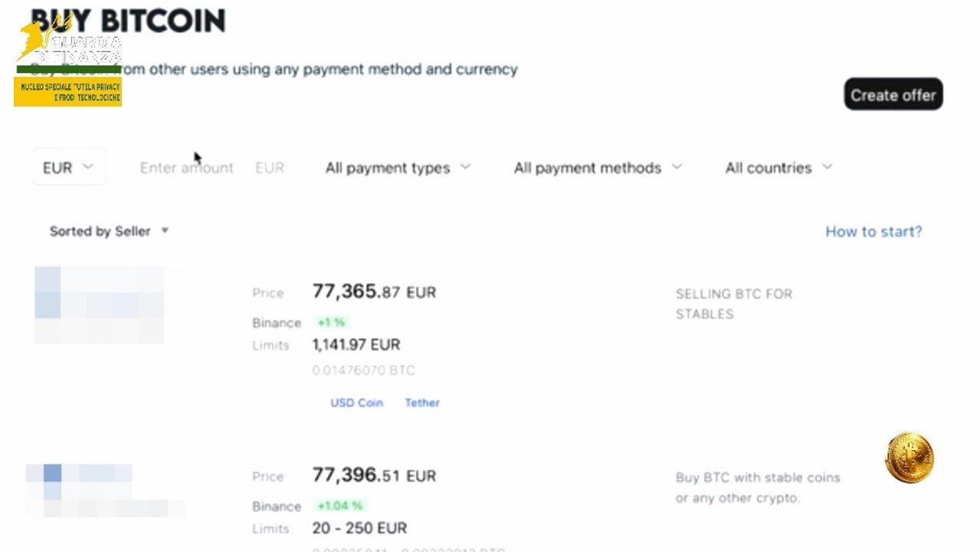Select the 77,396.51 EUR price offer
The width and height of the screenshot is (980, 552).
coord(374,475)
